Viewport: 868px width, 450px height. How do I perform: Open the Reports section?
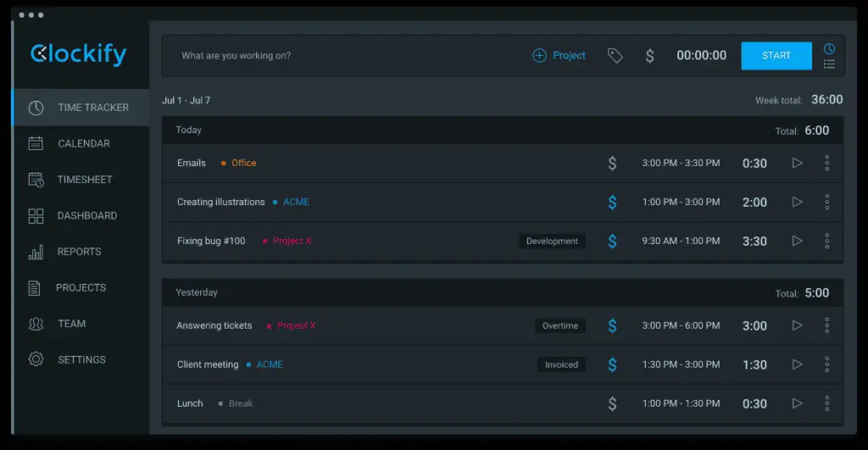point(81,252)
